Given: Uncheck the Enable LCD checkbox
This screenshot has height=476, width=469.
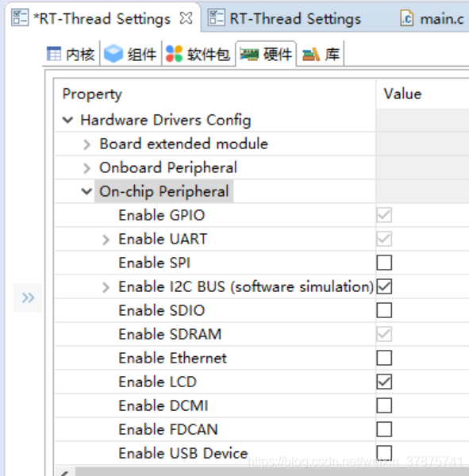Looking at the screenshot, I should coord(384,382).
